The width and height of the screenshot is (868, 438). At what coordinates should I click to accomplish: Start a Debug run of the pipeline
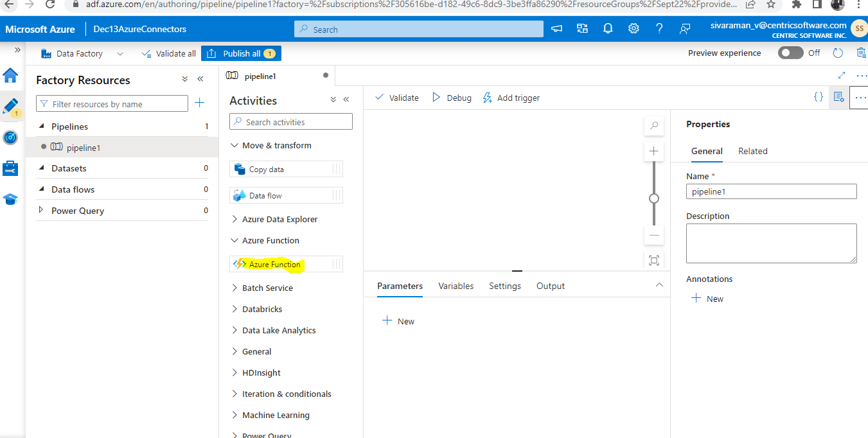point(452,97)
